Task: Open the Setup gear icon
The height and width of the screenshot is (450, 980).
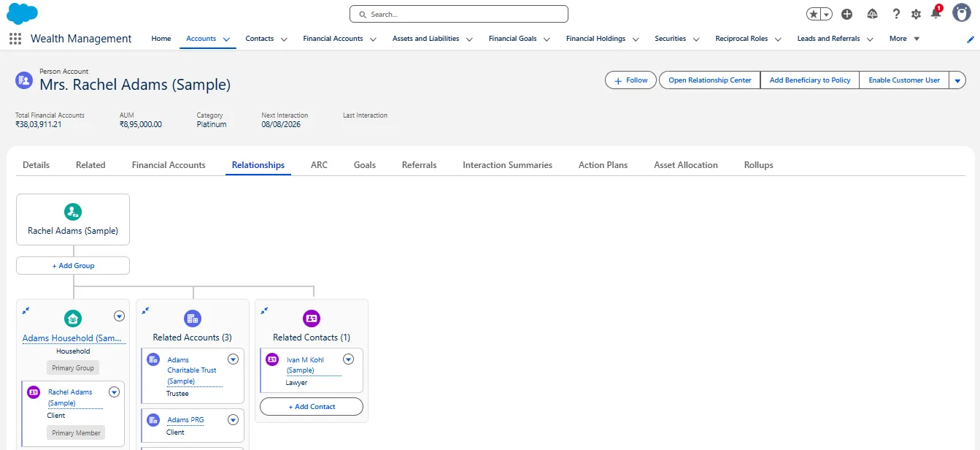Action: coord(916,14)
